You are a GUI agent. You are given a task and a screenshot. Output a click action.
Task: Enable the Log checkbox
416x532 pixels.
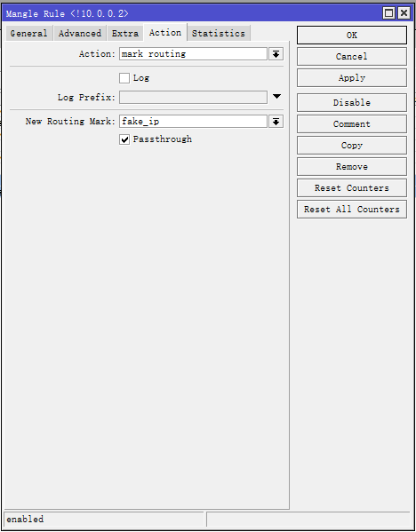pos(124,78)
